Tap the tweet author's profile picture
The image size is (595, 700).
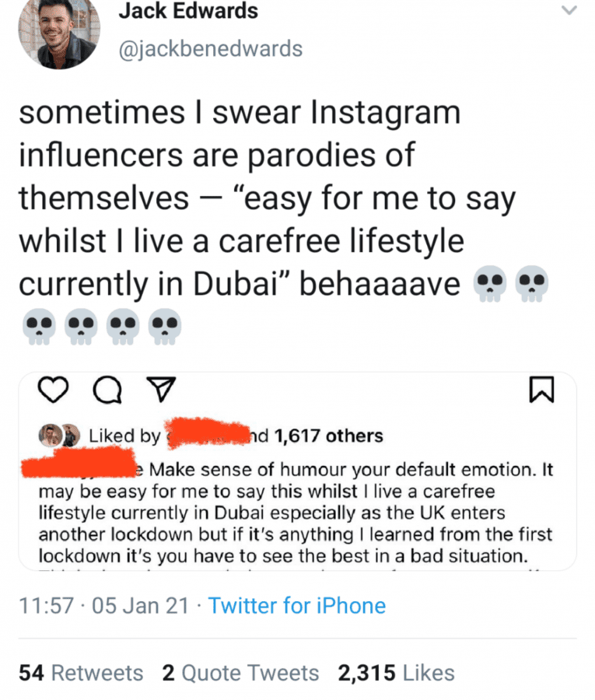coord(59,30)
